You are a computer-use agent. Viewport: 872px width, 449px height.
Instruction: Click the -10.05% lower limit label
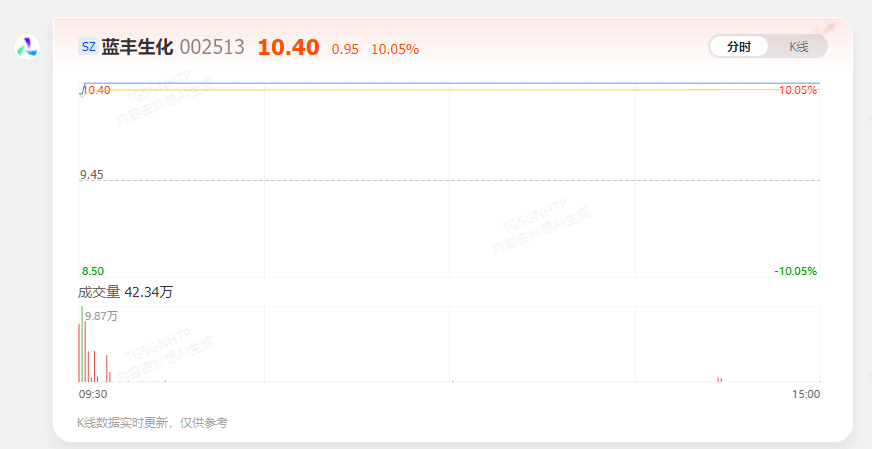[x=795, y=271]
